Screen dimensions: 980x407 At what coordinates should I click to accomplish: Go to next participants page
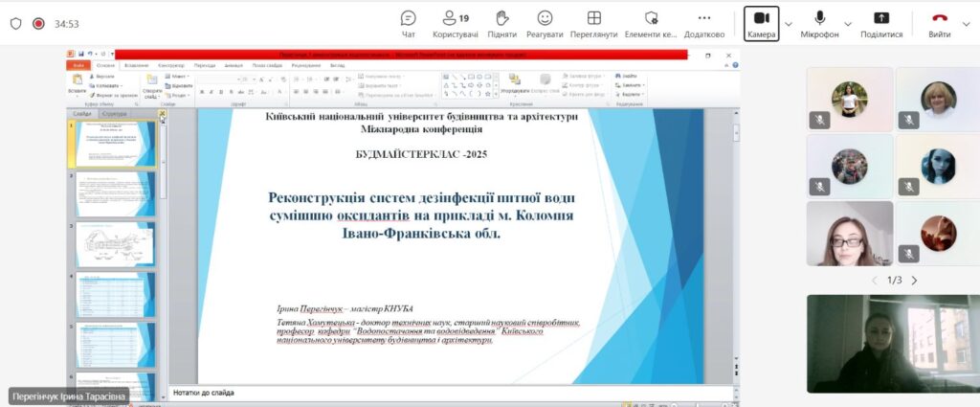(x=914, y=281)
